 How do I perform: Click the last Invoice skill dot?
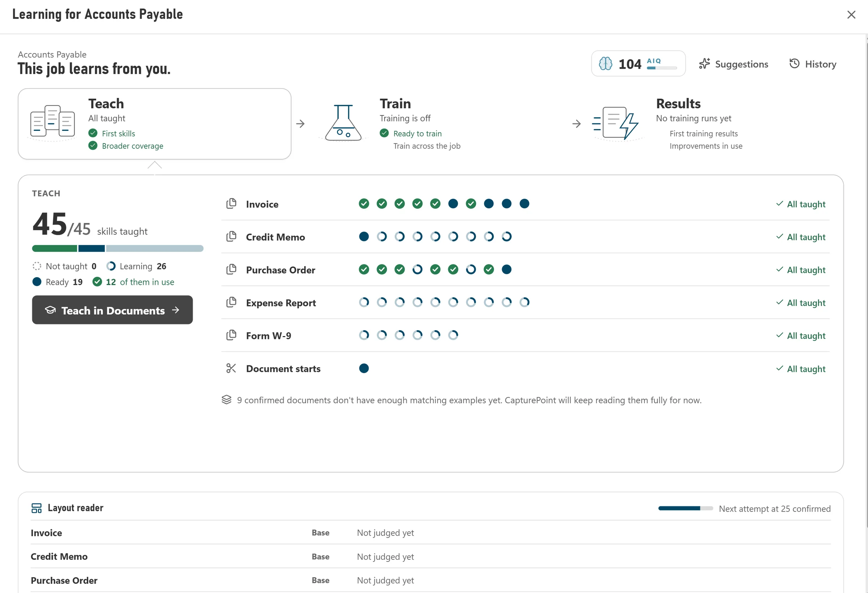click(x=524, y=204)
